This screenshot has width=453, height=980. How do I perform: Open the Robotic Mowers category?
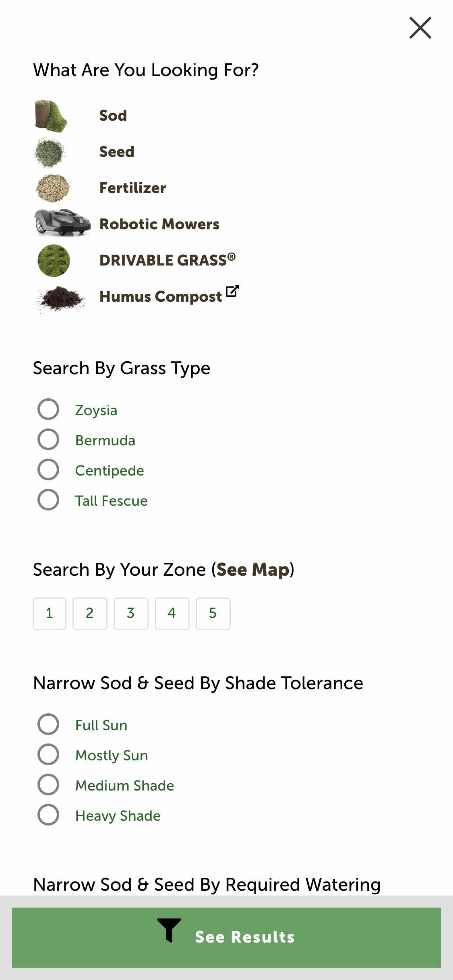click(x=159, y=224)
